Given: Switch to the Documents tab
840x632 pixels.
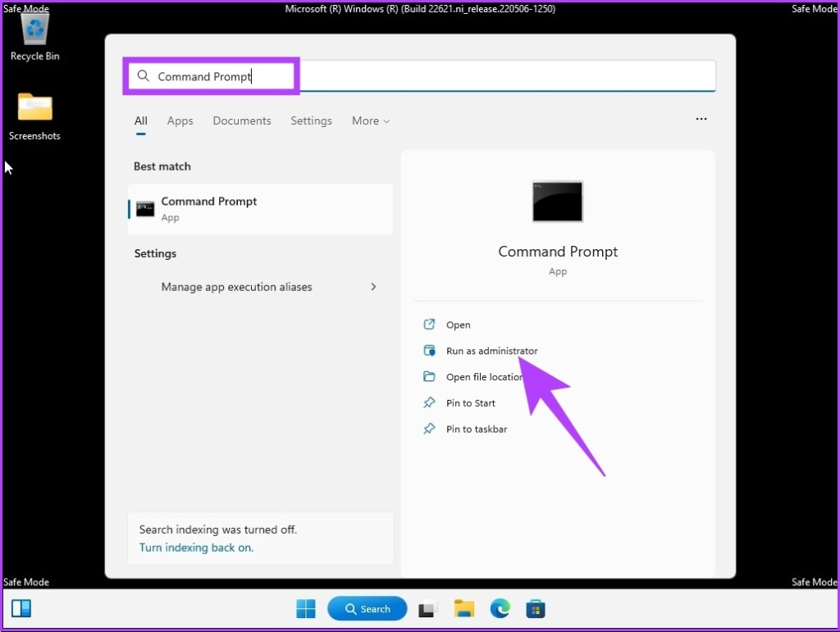Looking at the screenshot, I should click(x=242, y=121).
